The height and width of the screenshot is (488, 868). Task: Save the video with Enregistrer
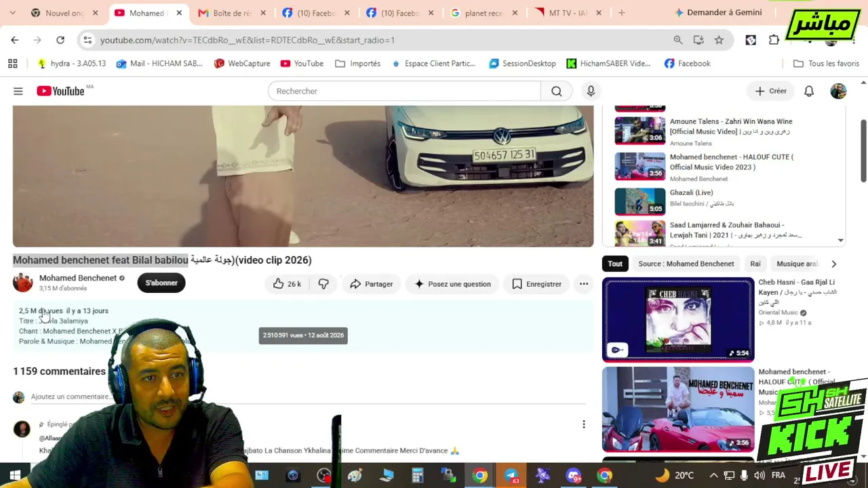(x=536, y=284)
